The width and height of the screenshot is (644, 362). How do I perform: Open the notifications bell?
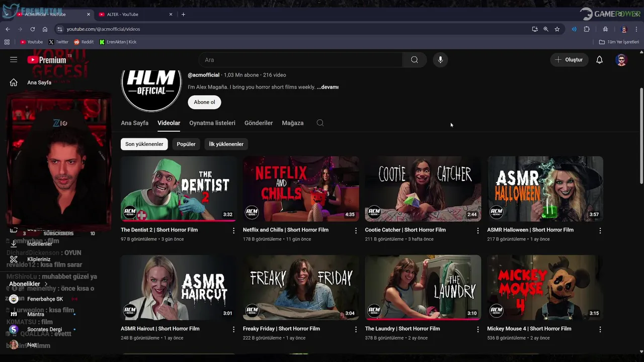pos(599,60)
